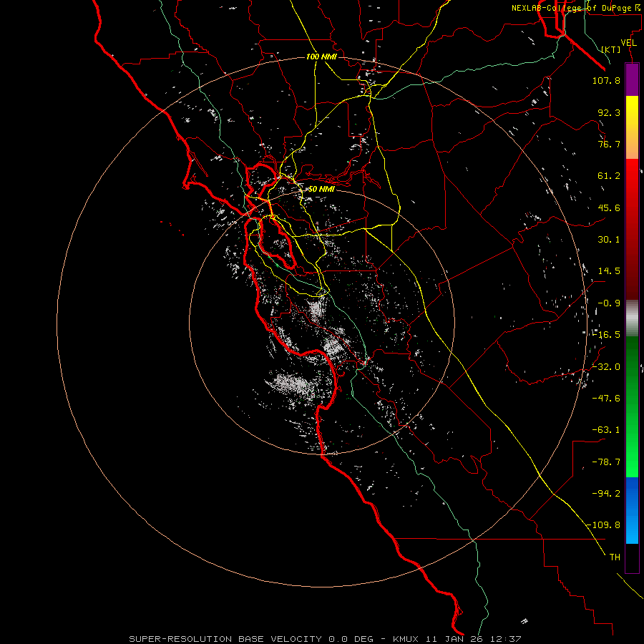Click the 100 NMI range ring label

pos(321,57)
